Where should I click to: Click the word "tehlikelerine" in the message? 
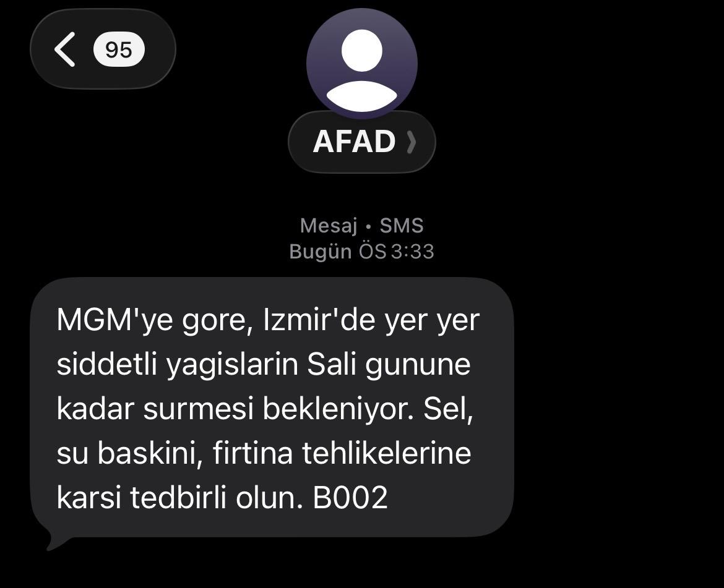(387, 453)
